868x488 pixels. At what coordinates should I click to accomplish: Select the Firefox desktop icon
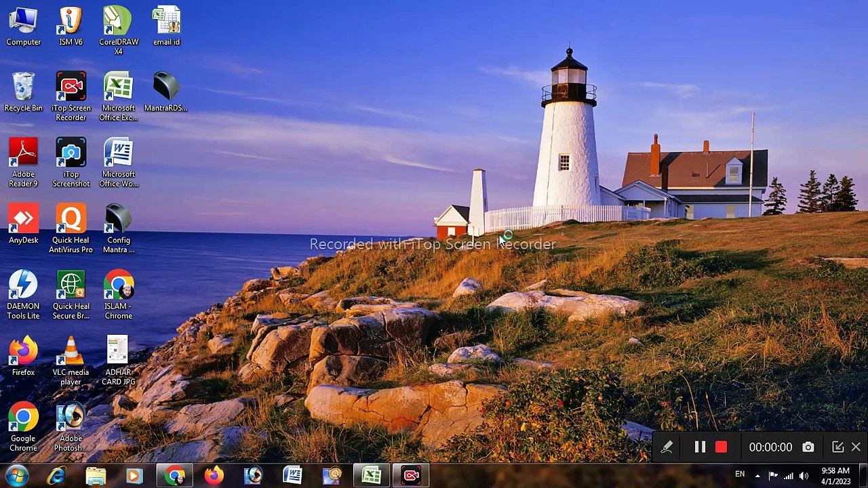[23, 357]
